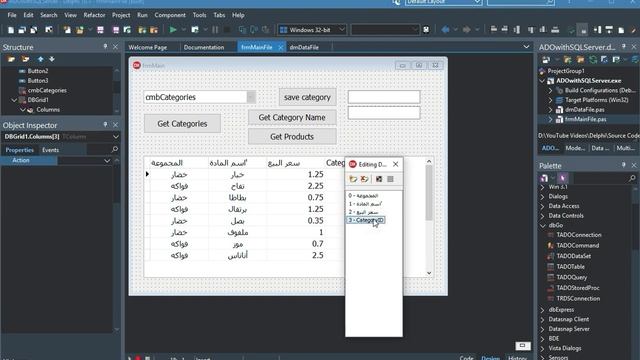Open the Tools menu
The image size is (640, 360).
pyautogui.click(x=199, y=15)
